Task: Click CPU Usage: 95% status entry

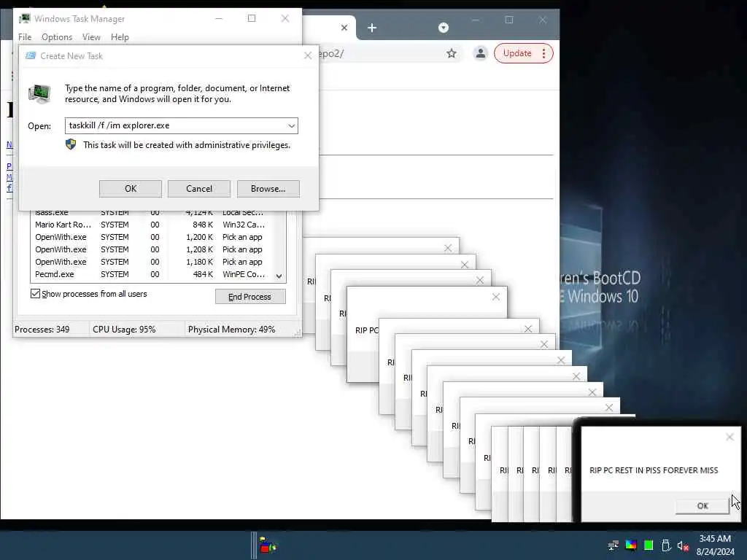Action: click(124, 330)
